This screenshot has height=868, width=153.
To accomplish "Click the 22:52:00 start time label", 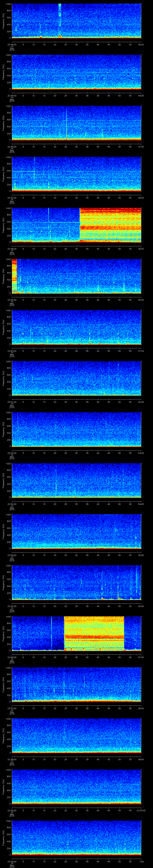I will point(12,453).
